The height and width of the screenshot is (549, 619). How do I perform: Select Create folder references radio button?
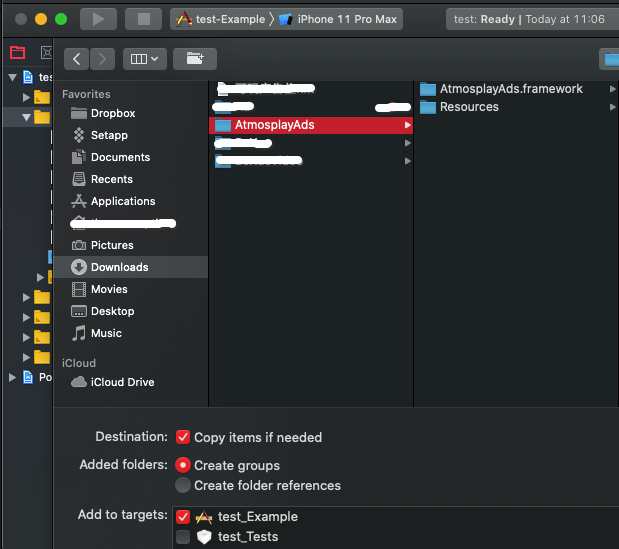click(x=183, y=485)
